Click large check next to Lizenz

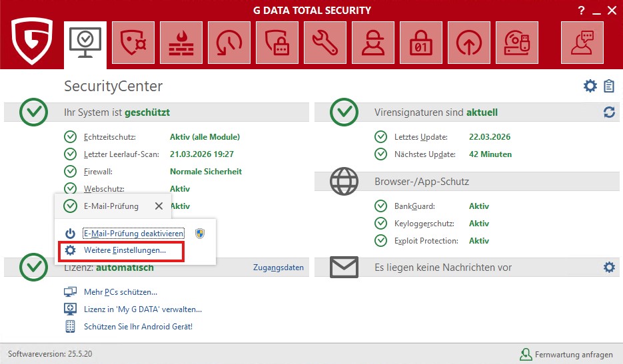tap(33, 267)
